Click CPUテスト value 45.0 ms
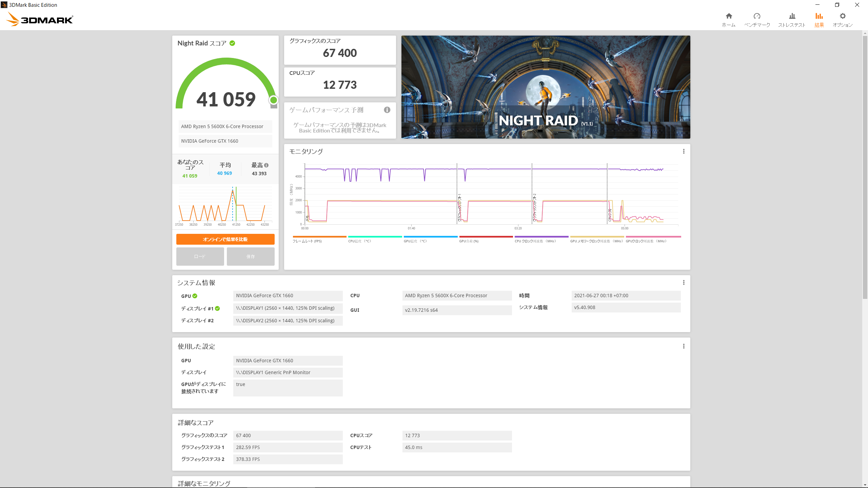This screenshot has width=868, height=488. [x=457, y=447]
